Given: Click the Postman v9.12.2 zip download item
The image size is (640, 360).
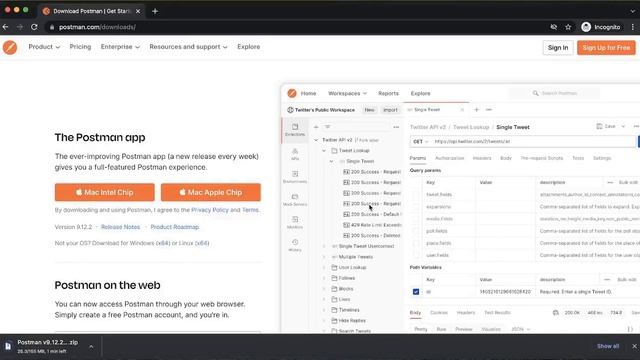Looking at the screenshot, I should pyautogui.click(x=47, y=346).
